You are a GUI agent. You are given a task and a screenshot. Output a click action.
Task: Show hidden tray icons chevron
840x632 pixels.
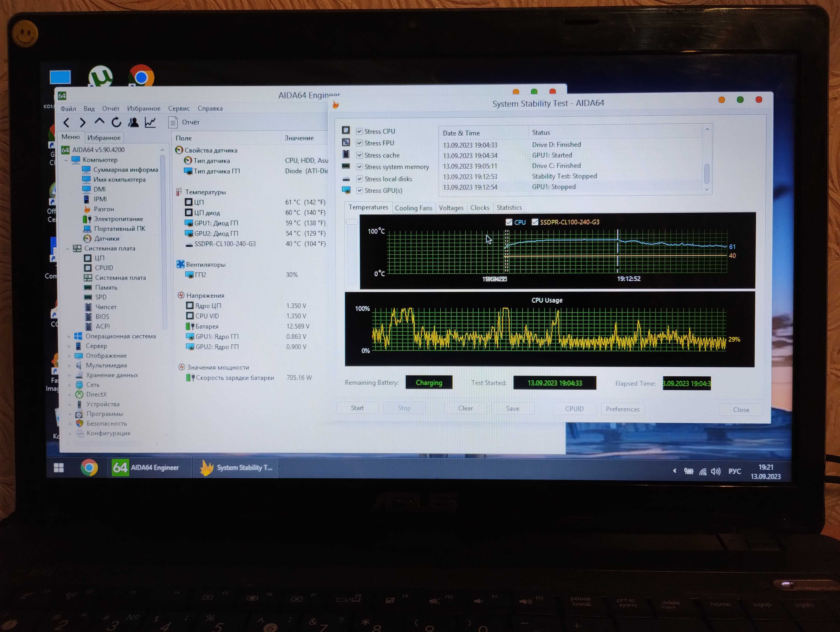point(674,471)
